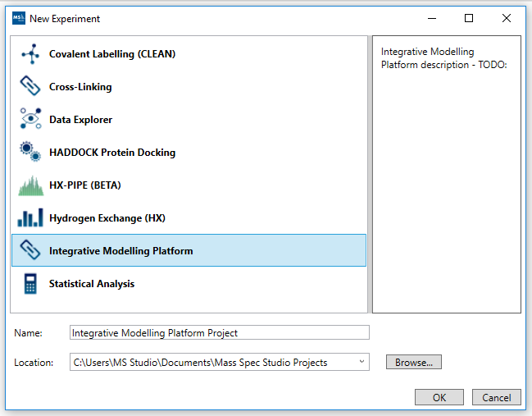Click the description text in right panel
Viewport: 532px width, 416px height.
(x=443, y=58)
